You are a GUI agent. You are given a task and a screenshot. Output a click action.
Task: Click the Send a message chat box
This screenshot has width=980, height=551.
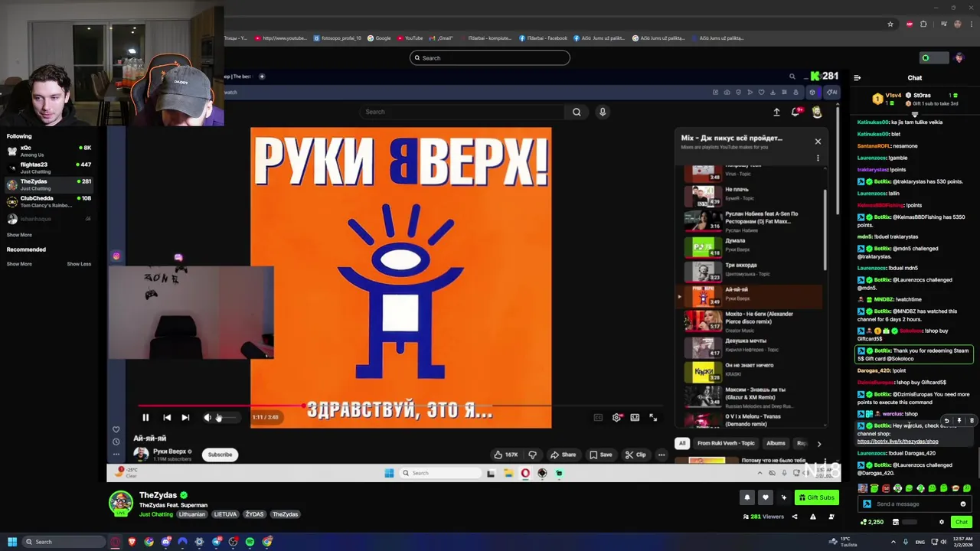(913, 504)
